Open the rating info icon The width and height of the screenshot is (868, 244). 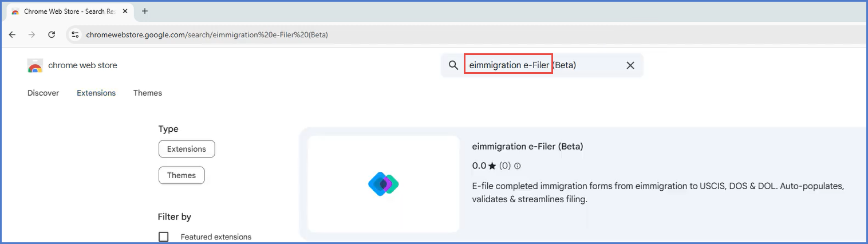[518, 166]
